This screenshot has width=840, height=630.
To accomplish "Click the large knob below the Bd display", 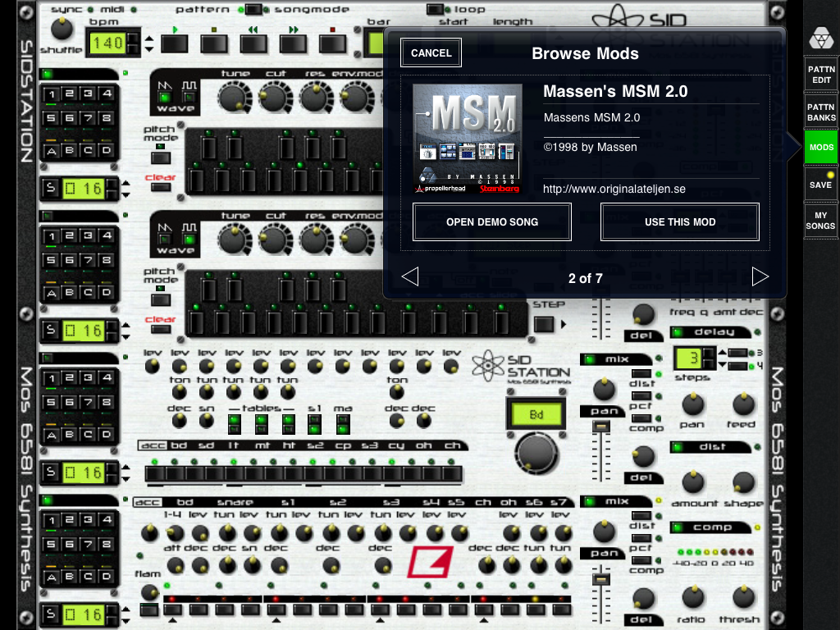I will pyautogui.click(x=536, y=453).
